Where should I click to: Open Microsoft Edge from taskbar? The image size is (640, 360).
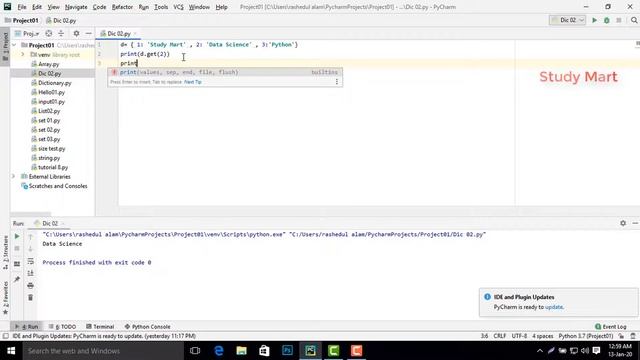click(219, 351)
